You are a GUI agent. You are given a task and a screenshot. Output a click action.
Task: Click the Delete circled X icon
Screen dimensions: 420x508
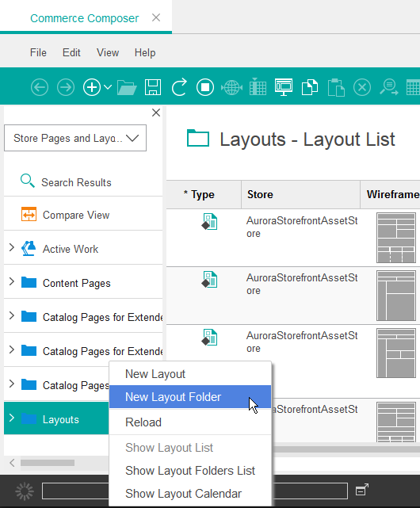(x=362, y=87)
